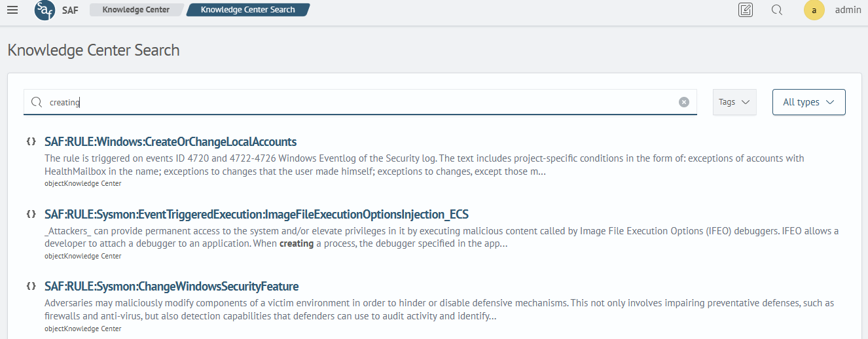The height and width of the screenshot is (339, 868).
Task: Open ImageFileExecutionOptionsInjection_ECS rule result
Action: 257,214
